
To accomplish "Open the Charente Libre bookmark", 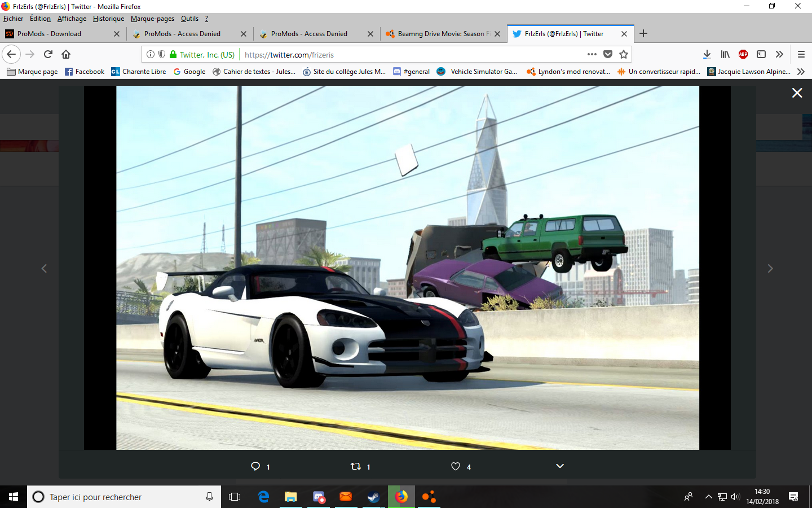I will pos(139,72).
